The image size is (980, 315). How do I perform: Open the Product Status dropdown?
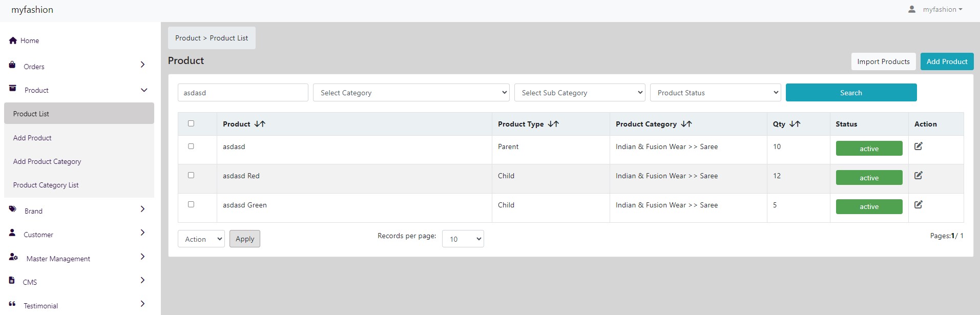[716, 93]
